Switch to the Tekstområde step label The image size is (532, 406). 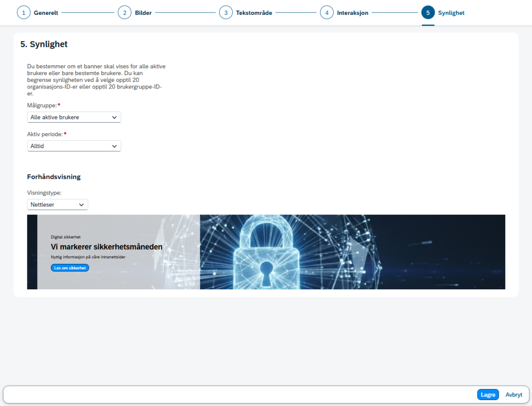[x=254, y=13]
